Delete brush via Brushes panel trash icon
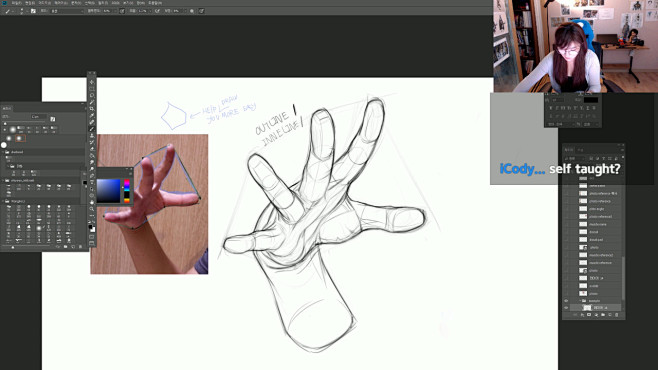 [x=80, y=247]
